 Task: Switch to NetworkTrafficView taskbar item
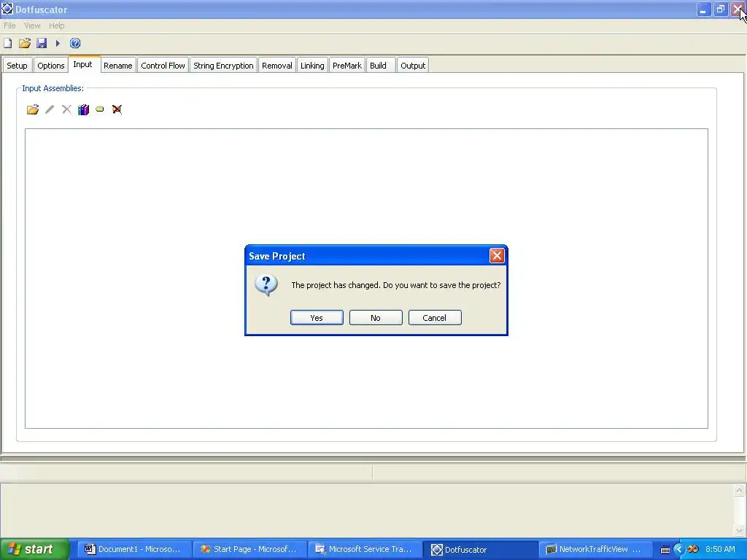point(595,549)
